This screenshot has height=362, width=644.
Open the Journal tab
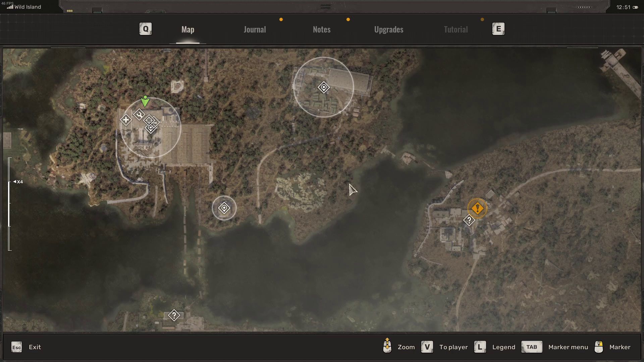tap(255, 29)
